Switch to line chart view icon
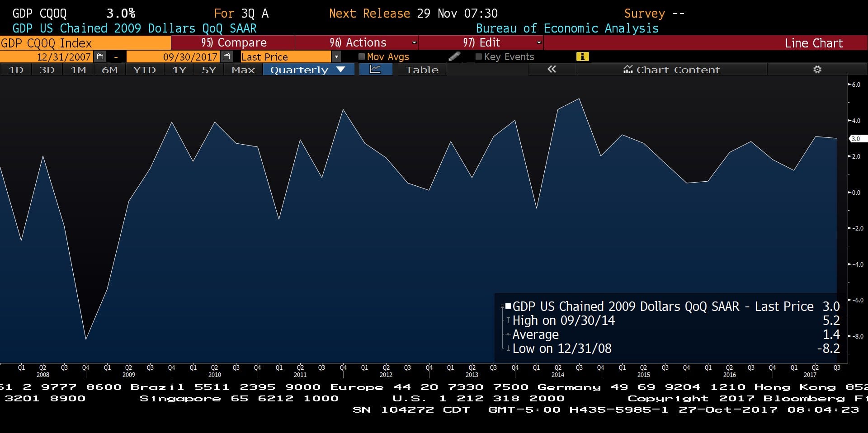868x433 pixels. [376, 70]
